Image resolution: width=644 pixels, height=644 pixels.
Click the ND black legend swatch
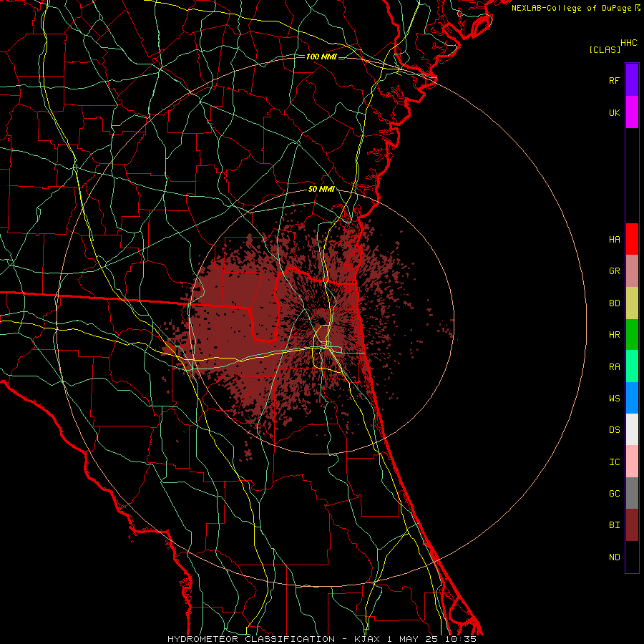click(x=632, y=557)
